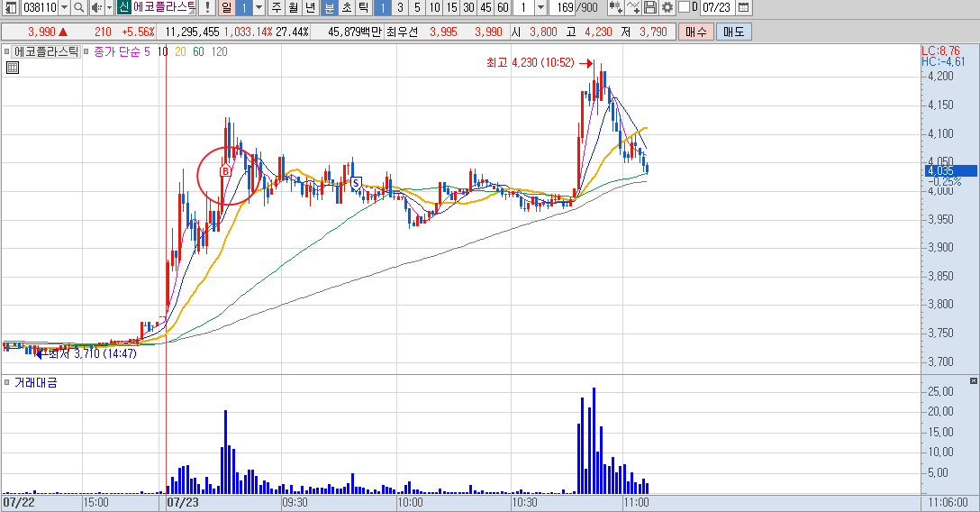This screenshot has width=980, height=512.
Task: Click the date field showing 07/23
Action: coord(716,7)
